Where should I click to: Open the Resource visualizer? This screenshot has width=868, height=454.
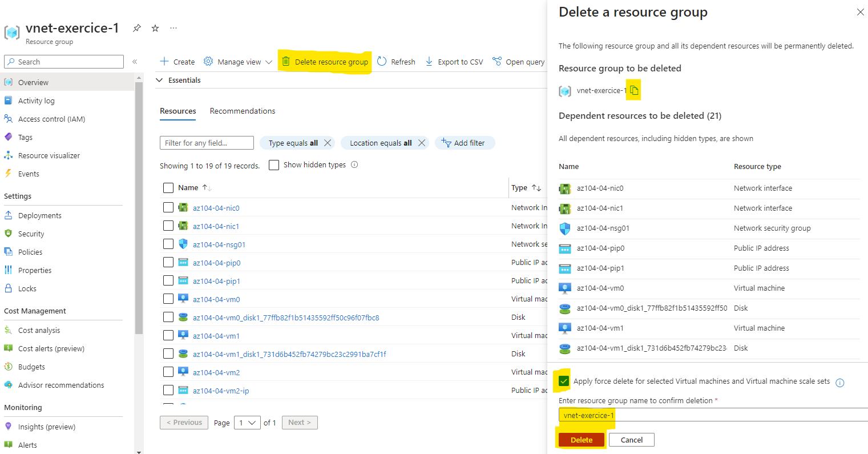pos(49,155)
